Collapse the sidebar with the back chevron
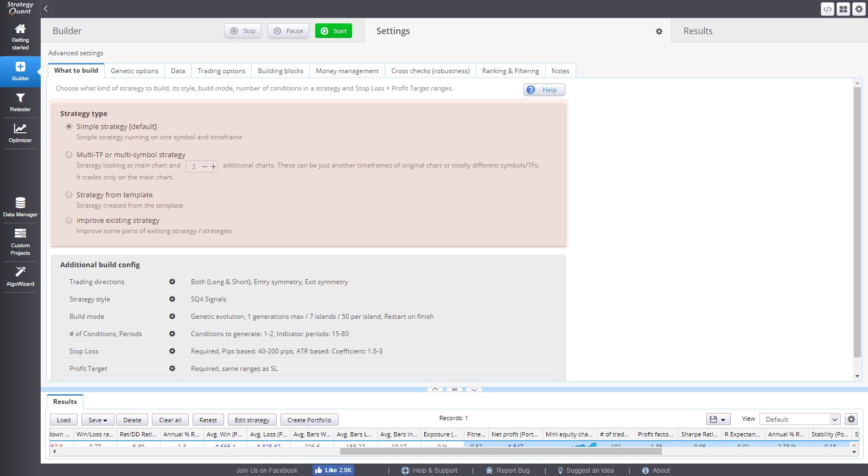The height and width of the screenshot is (476, 868). [46, 9]
